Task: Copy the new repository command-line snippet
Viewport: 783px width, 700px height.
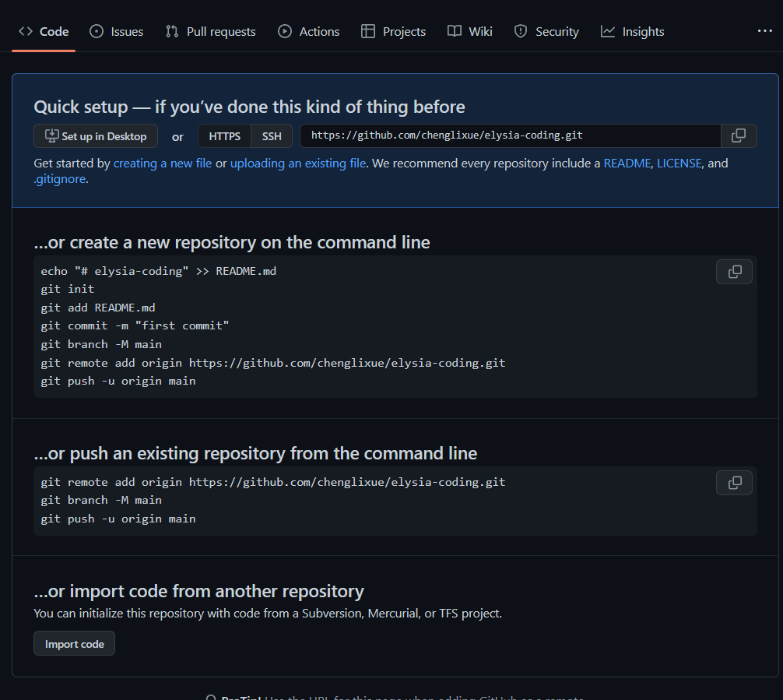Action: coord(734,272)
